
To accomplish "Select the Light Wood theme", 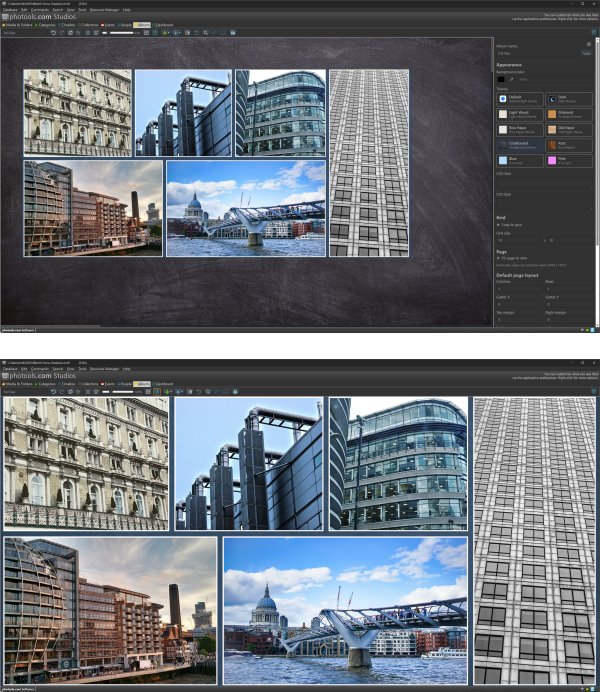I will [x=520, y=114].
